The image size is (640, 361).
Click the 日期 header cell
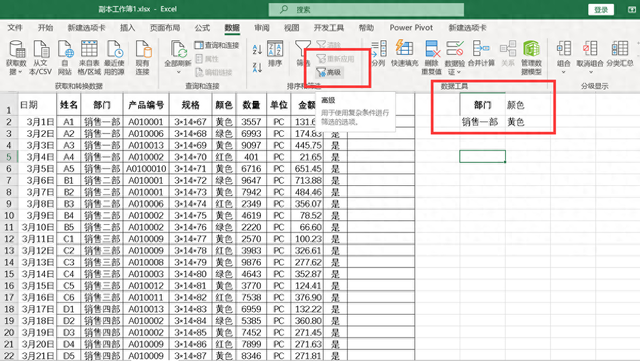click(x=37, y=105)
